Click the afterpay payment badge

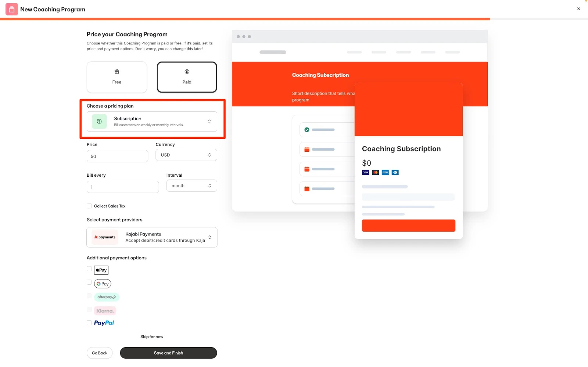pyautogui.click(x=107, y=297)
